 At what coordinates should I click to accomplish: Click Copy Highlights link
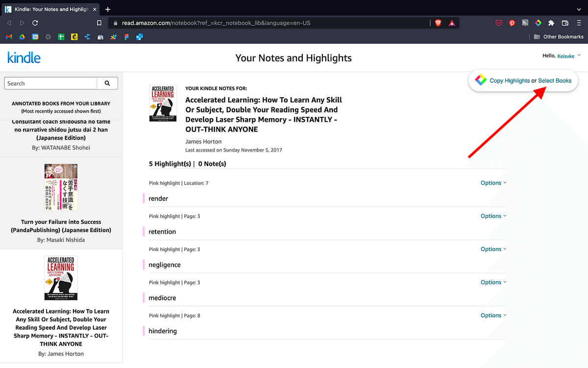pos(510,81)
